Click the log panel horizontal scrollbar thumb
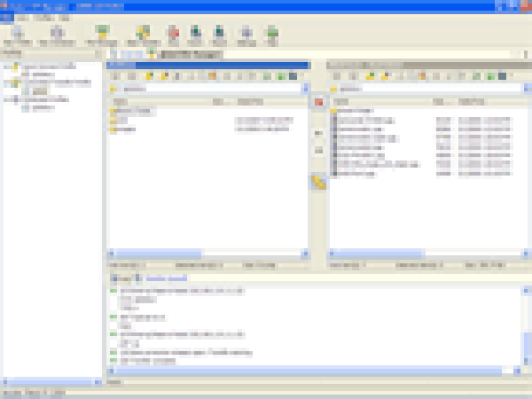This screenshot has height=399, width=532. click(309, 371)
